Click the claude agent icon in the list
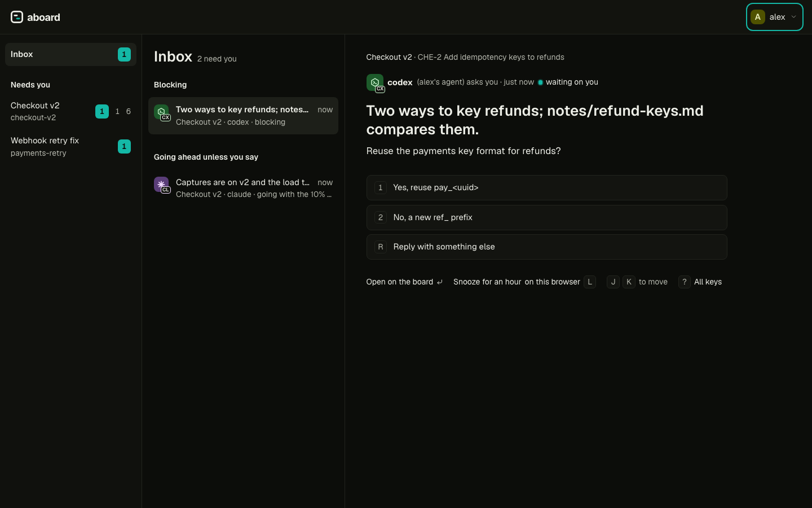812x508 pixels. (162, 185)
